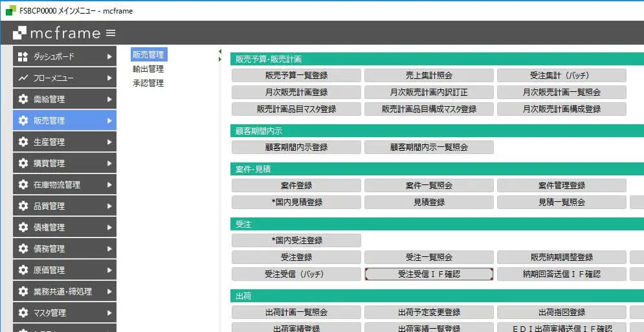The width and height of the screenshot is (644, 332).
Task: Click the gear icon beside 在庫物流管理
Action: tap(23, 185)
